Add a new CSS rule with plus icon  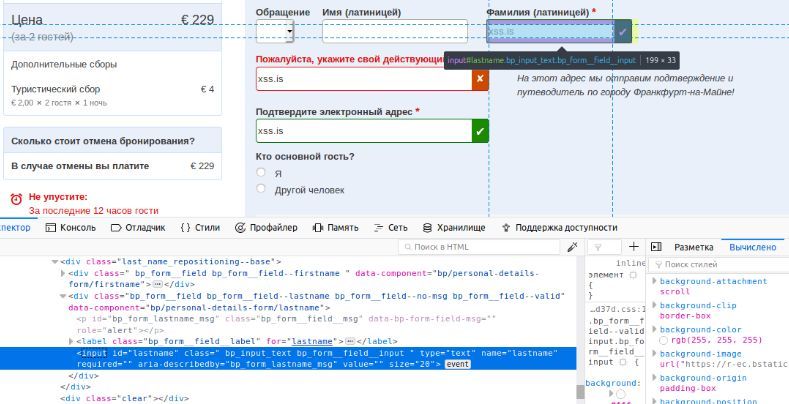coord(634,247)
